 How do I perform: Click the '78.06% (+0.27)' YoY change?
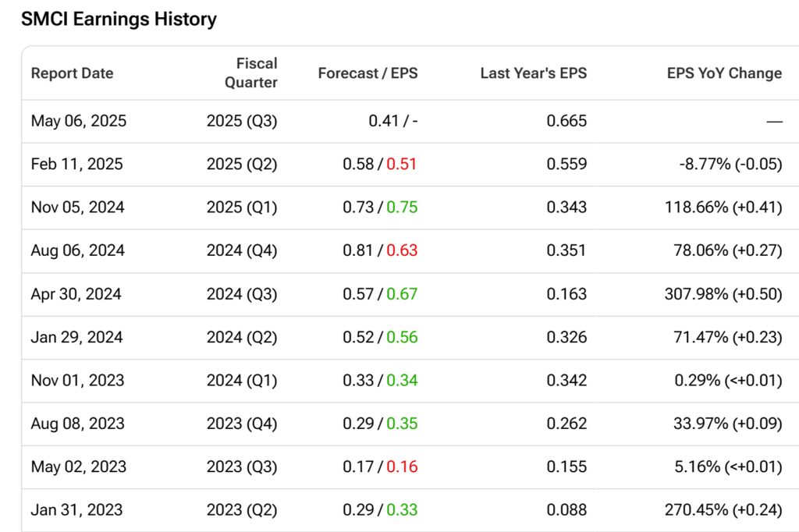click(728, 250)
